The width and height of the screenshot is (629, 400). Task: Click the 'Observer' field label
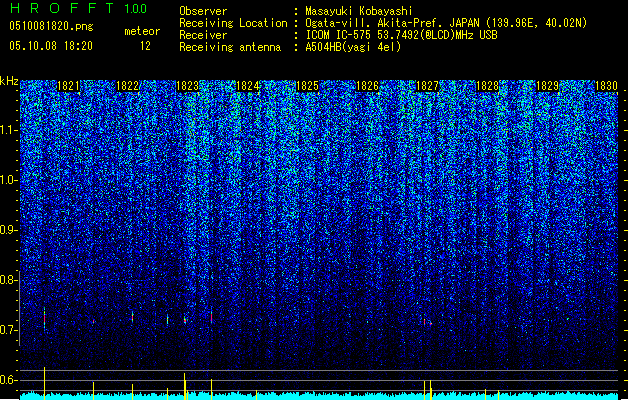tap(203, 11)
